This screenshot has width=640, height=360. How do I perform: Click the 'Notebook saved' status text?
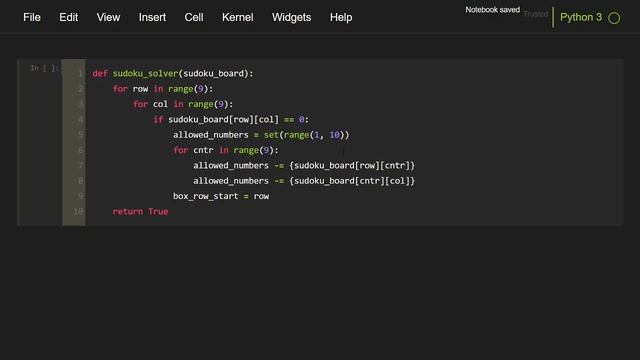(x=493, y=10)
